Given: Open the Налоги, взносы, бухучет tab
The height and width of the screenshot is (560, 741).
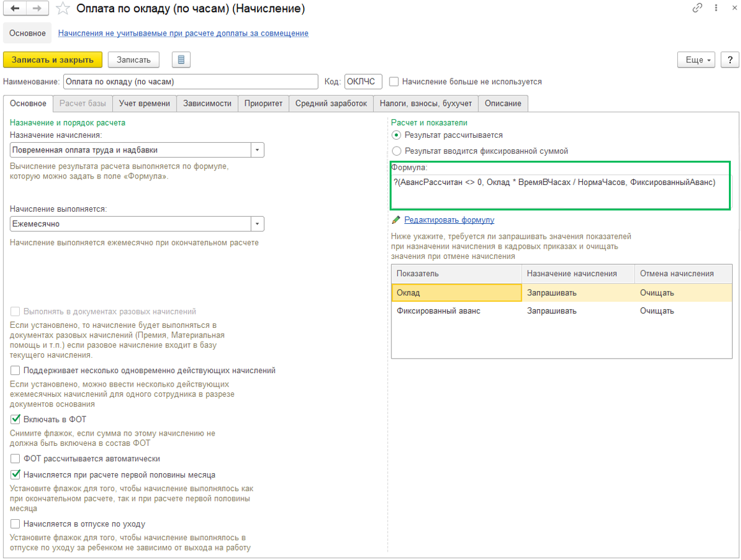Looking at the screenshot, I should pos(425,103).
